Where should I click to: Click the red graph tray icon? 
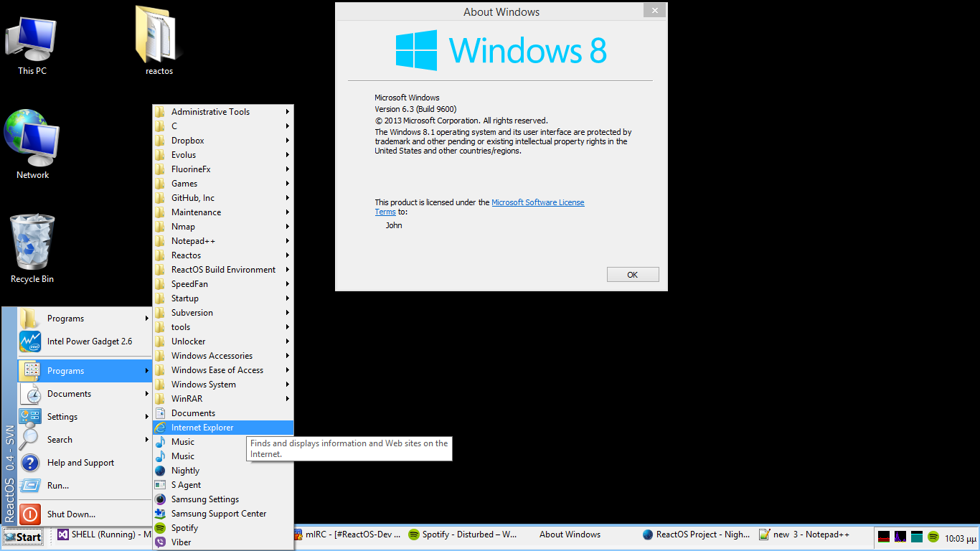click(884, 537)
